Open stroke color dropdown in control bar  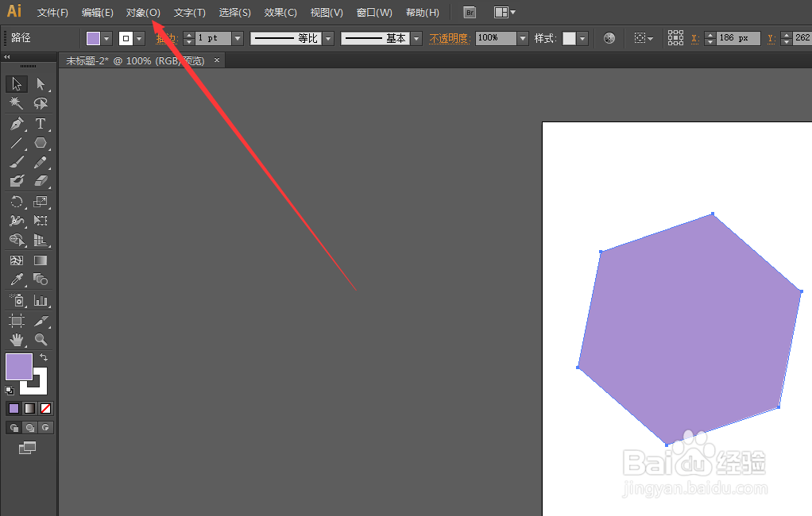(139, 38)
